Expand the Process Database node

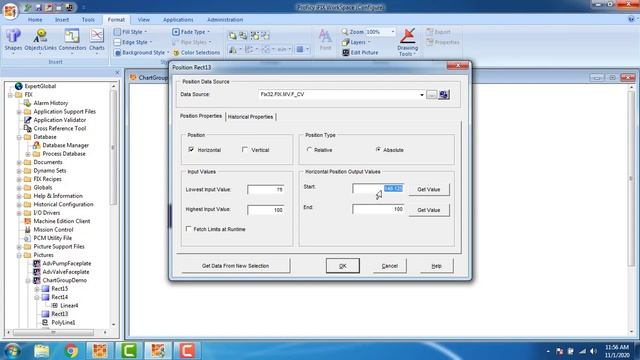click(x=28, y=154)
